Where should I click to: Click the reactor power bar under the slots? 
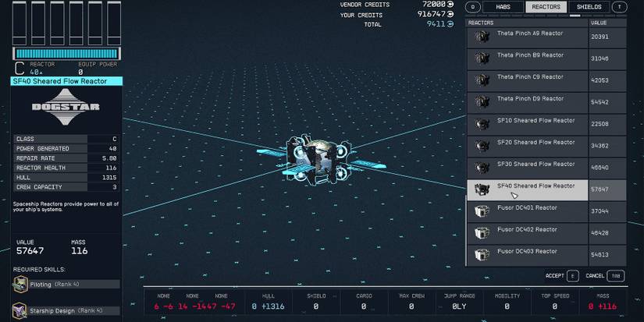coord(66,54)
